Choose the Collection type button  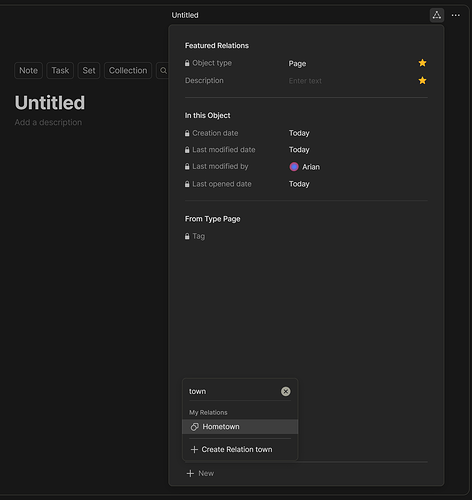tap(128, 71)
